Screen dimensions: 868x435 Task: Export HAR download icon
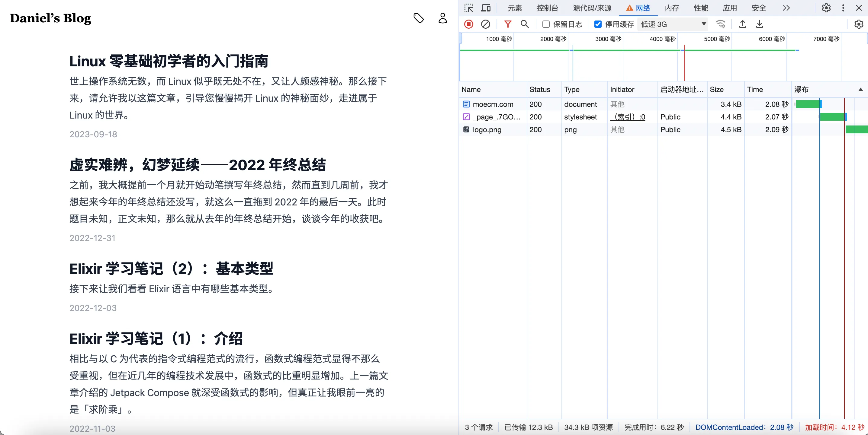point(759,24)
